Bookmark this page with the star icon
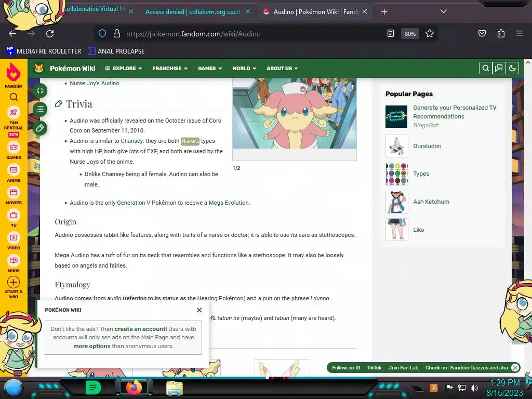 (x=430, y=33)
